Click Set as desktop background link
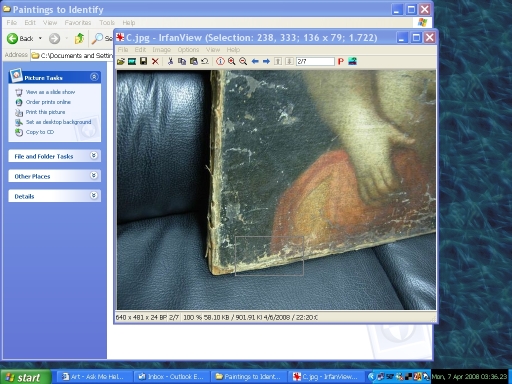Image resolution: width=512 pixels, height=384 pixels. 58,122
